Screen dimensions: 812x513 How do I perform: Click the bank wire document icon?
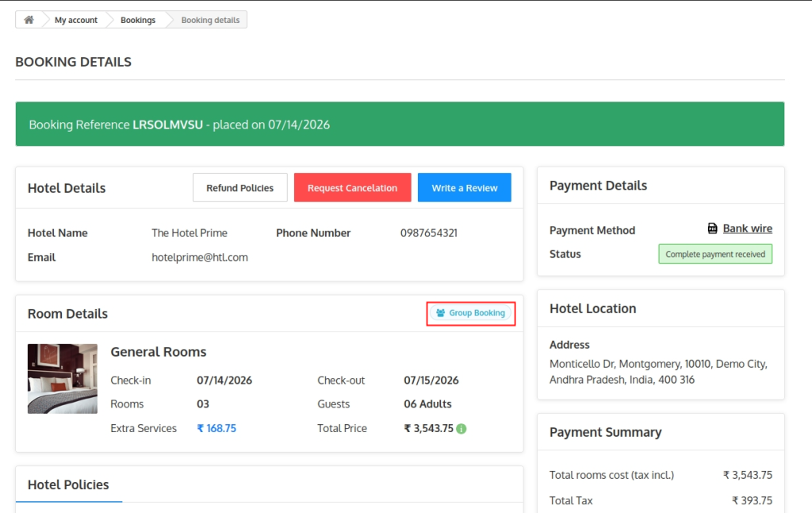713,228
